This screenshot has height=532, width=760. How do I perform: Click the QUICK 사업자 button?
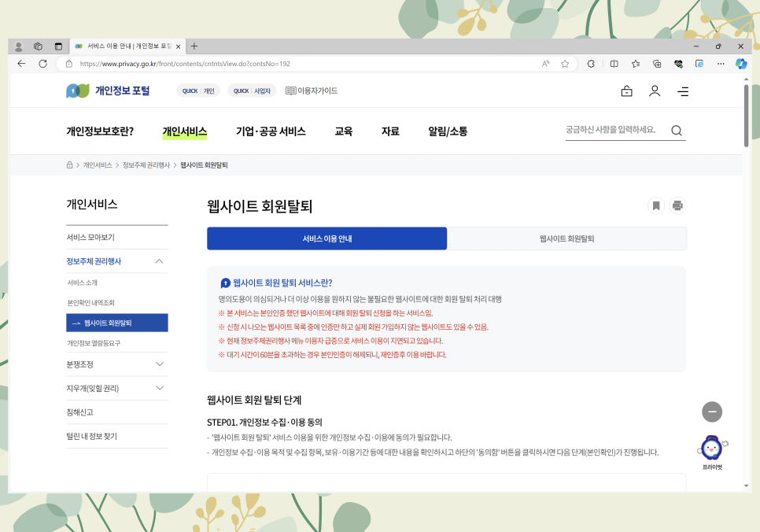click(252, 91)
